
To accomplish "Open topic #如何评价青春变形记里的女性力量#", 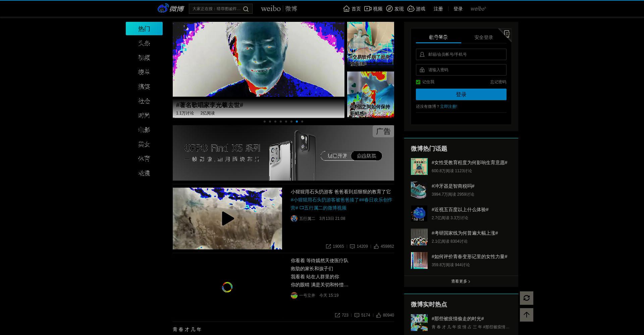I will point(469,256).
